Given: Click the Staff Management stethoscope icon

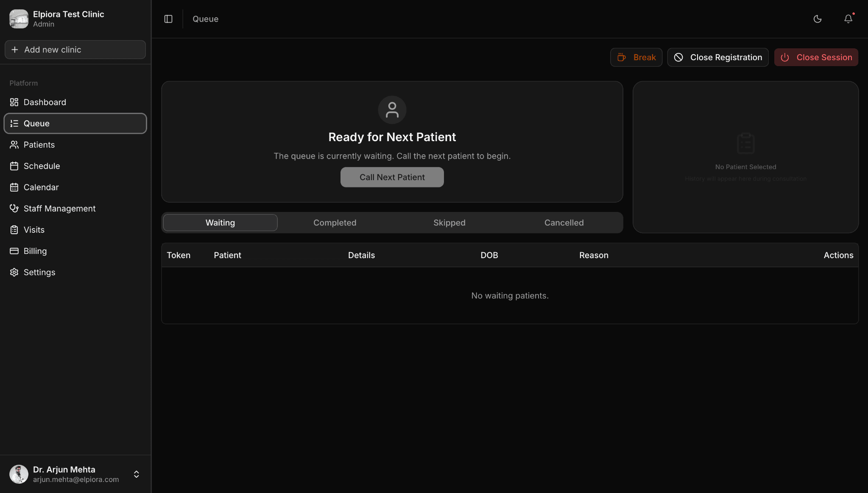Looking at the screenshot, I should pos(14,208).
